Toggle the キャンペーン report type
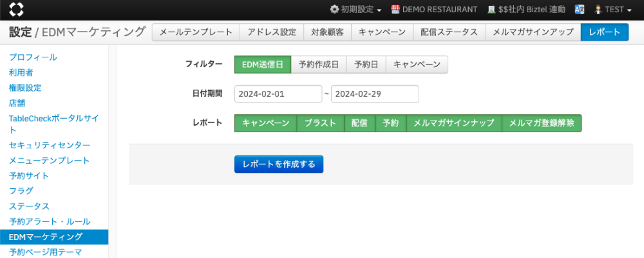This screenshot has width=644, height=258. (x=266, y=123)
